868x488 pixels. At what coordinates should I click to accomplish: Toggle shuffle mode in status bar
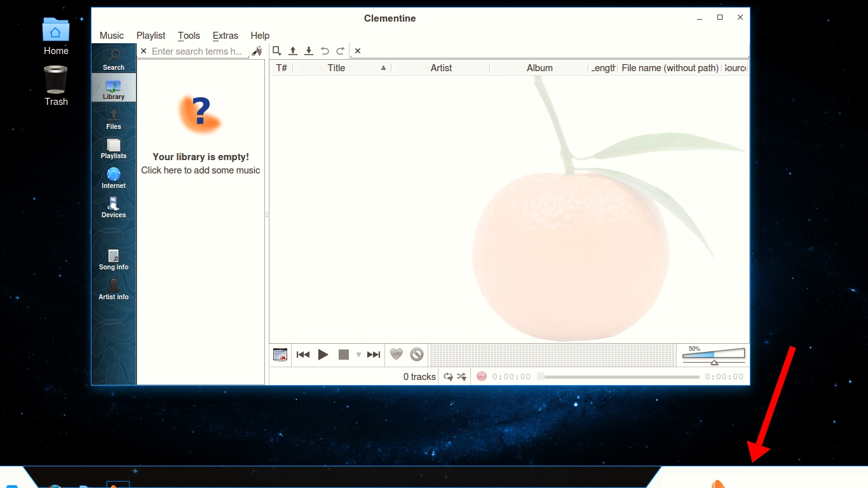pos(462,377)
